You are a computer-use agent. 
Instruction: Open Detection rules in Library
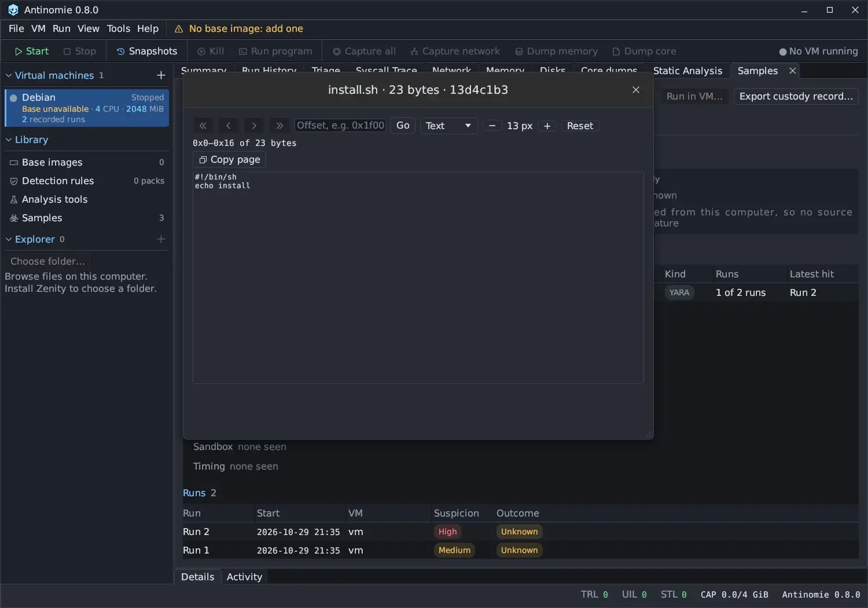[87, 181]
